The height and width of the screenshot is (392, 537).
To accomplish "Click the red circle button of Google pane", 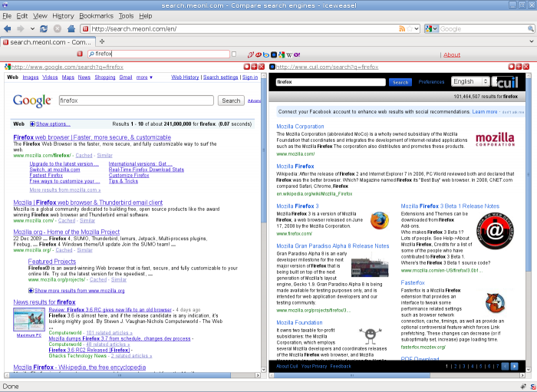I will (x=246, y=67).
